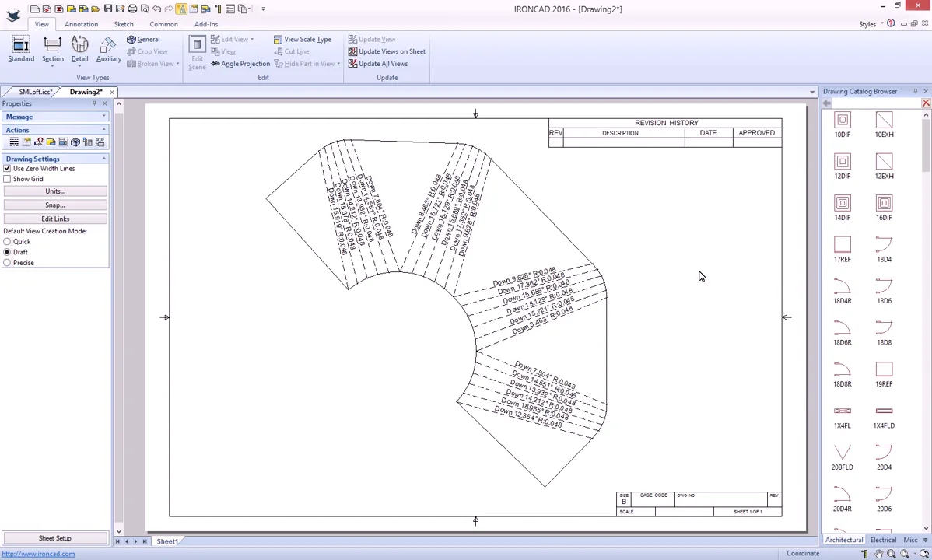Click the Save icon in quick access toolbar
This screenshot has height=560, width=932.
[107, 9]
